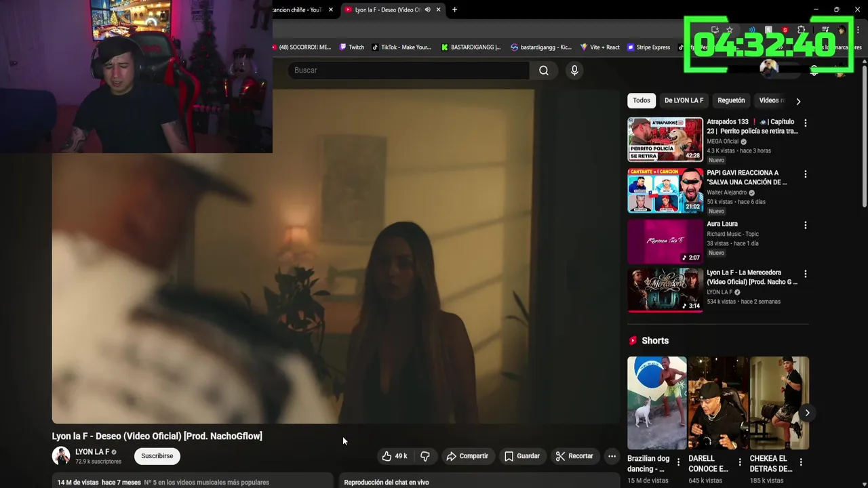868x488 pixels.
Task: Open options menu for Atrapados 133 video
Action: [805, 123]
